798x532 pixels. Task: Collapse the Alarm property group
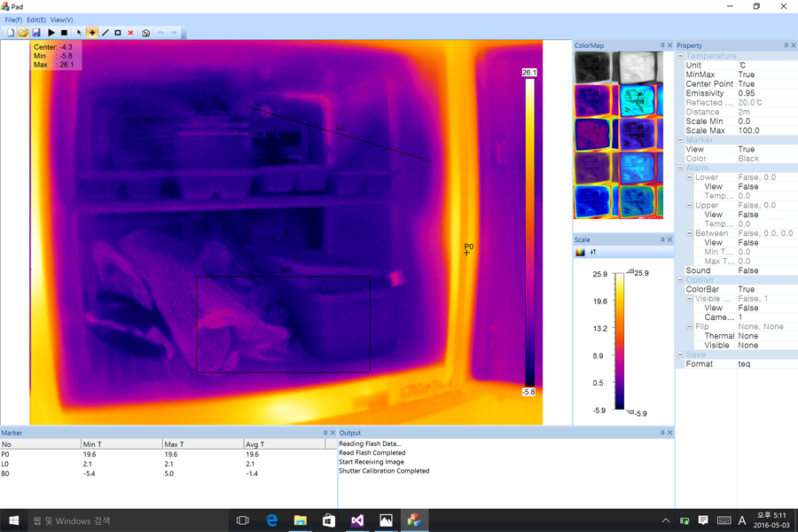[680, 168]
